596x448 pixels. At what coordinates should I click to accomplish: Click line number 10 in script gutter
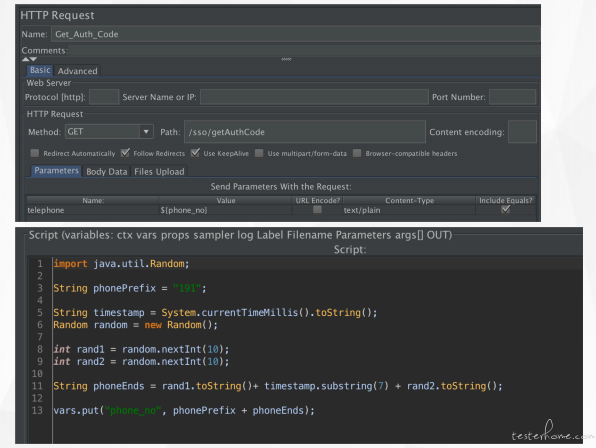(37, 374)
